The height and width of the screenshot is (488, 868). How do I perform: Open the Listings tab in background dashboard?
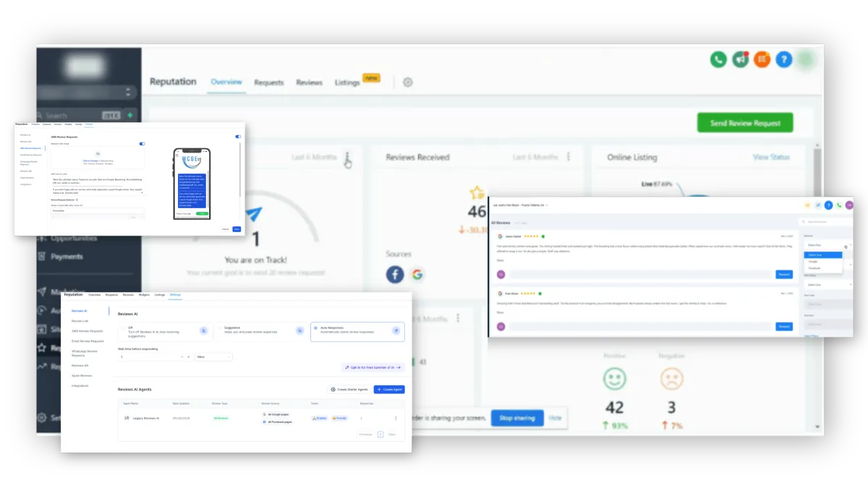point(347,83)
